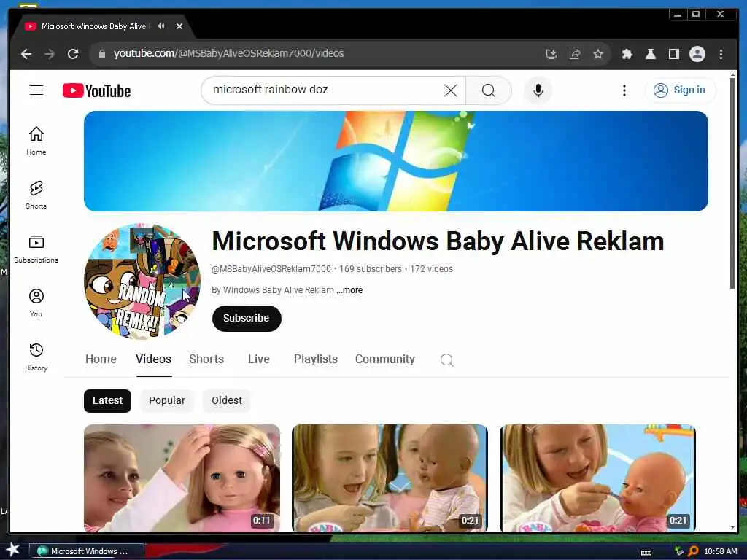The height and width of the screenshot is (560, 747).
Task: Sort videos by Oldest
Action: [227, 400]
